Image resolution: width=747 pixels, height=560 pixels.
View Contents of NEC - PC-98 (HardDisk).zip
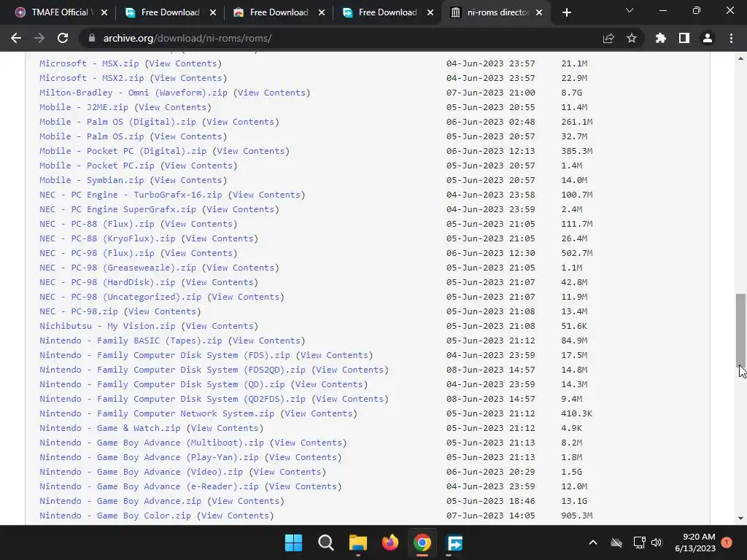(220, 282)
